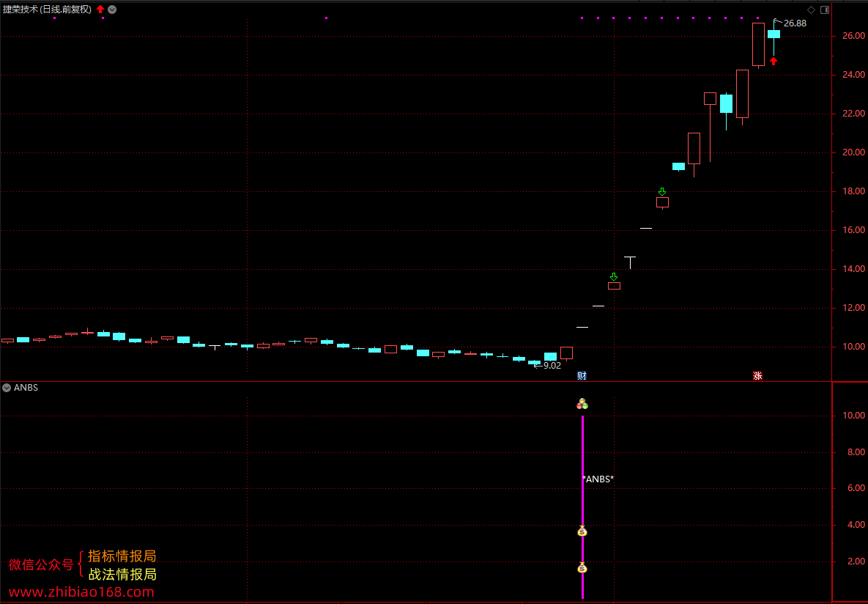This screenshot has width=868, height=604.
Task: Click 26.00 on the price axis
Action: pos(853,35)
